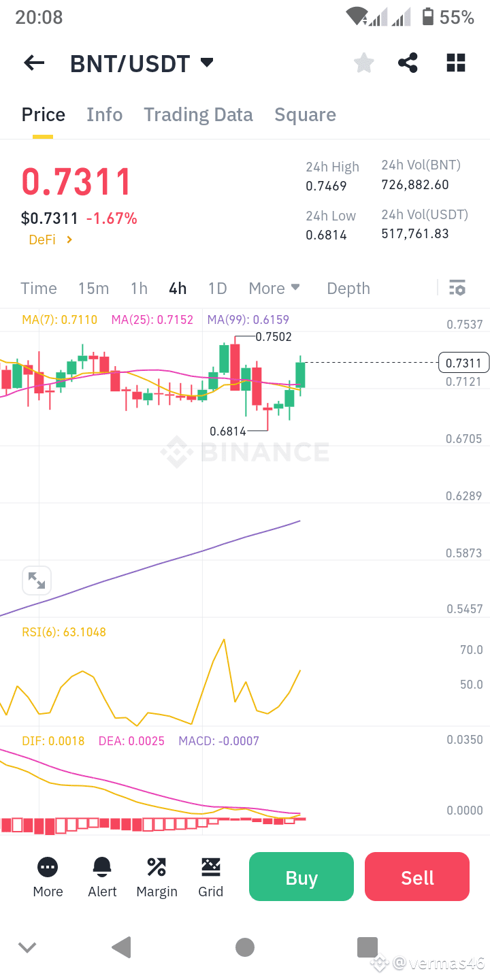Open Grid trading via the grid icon
Viewport: 490px width, 980px height.
[x=211, y=867]
